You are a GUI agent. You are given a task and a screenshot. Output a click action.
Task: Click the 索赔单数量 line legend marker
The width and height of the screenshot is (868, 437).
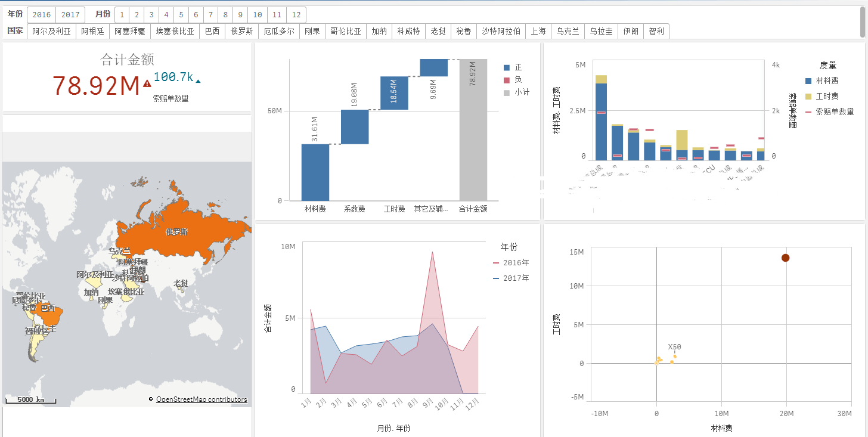[808, 111]
